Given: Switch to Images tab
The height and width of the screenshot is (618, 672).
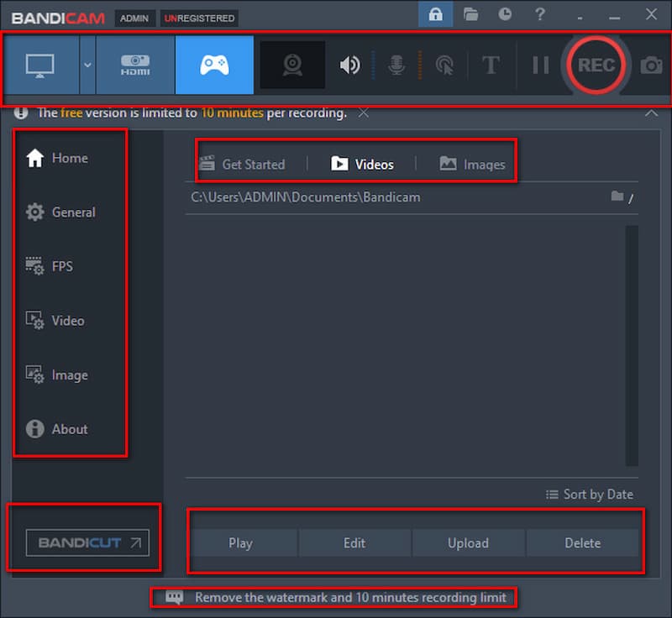Looking at the screenshot, I should click(x=472, y=164).
